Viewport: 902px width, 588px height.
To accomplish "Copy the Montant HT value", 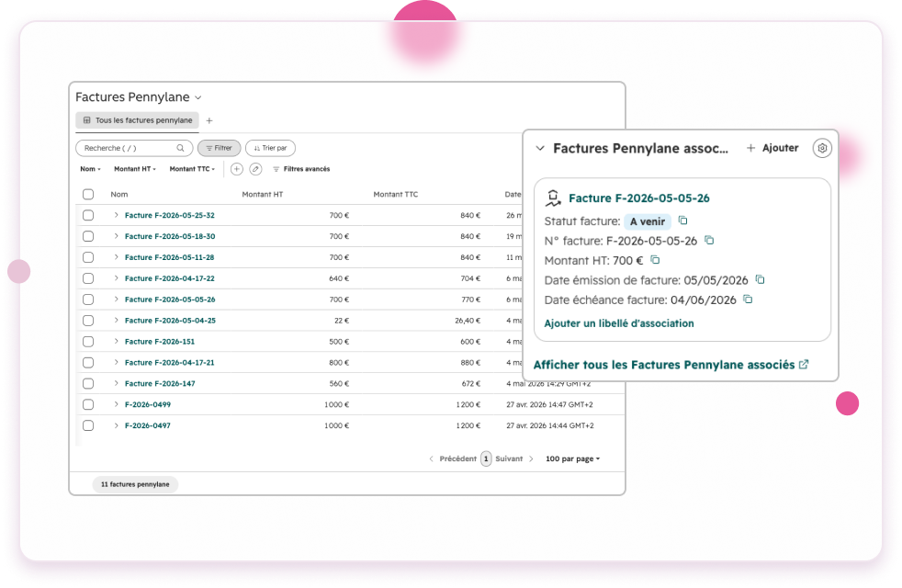I will 655,259.
